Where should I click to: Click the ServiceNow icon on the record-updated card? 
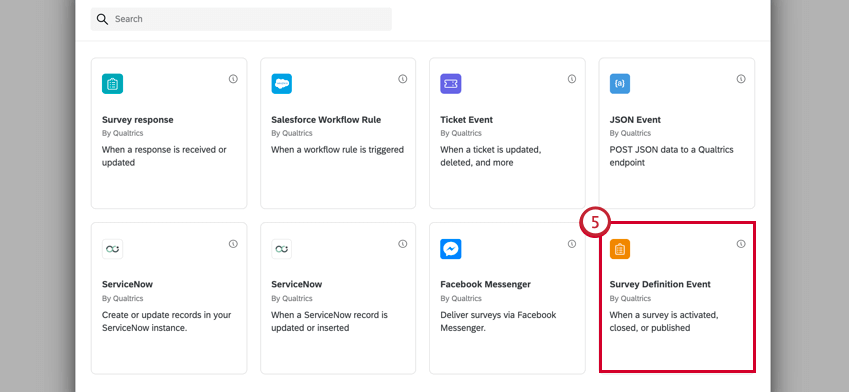click(x=282, y=249)
